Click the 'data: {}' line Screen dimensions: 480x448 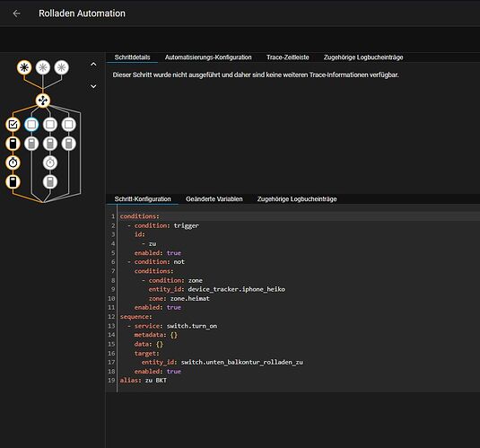click(148, 344)
